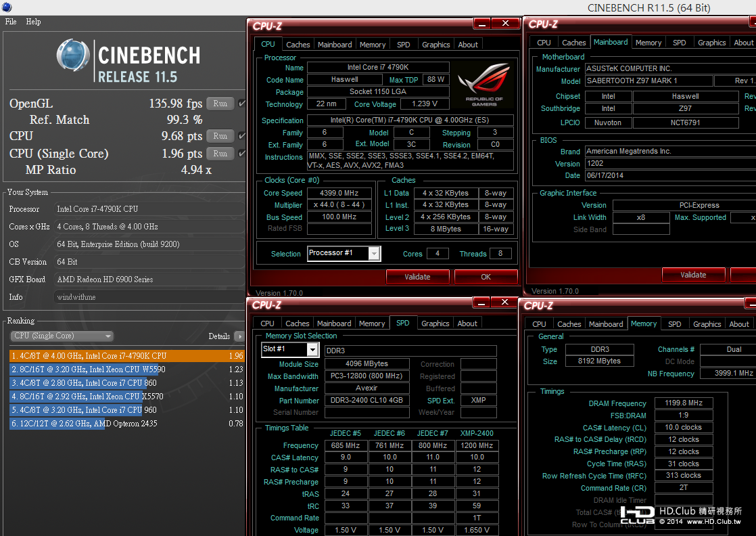The width and height of the screenshot is (756, 536).
Task: Select Graphics tab in top-right Mainboard CPU-Z window
Action: tap(711, 43)
